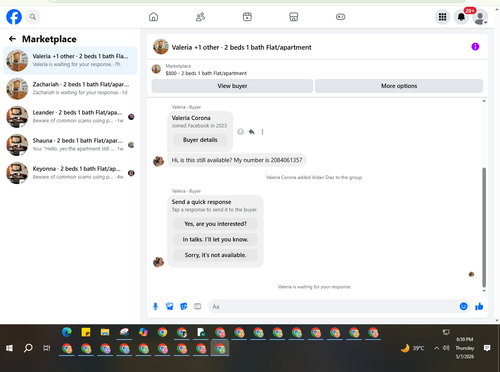Open the Marketplace storefront icon in top navigation
The height and width of the screenshot is (372, 500).
pyautogui.click(x=294, y=17)
